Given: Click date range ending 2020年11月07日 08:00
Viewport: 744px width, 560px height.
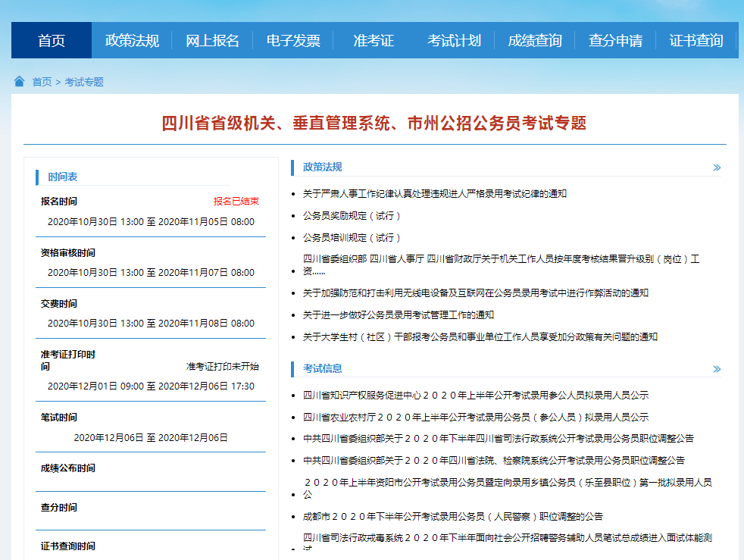Looking at the screenshot, I should coord(151,272).
